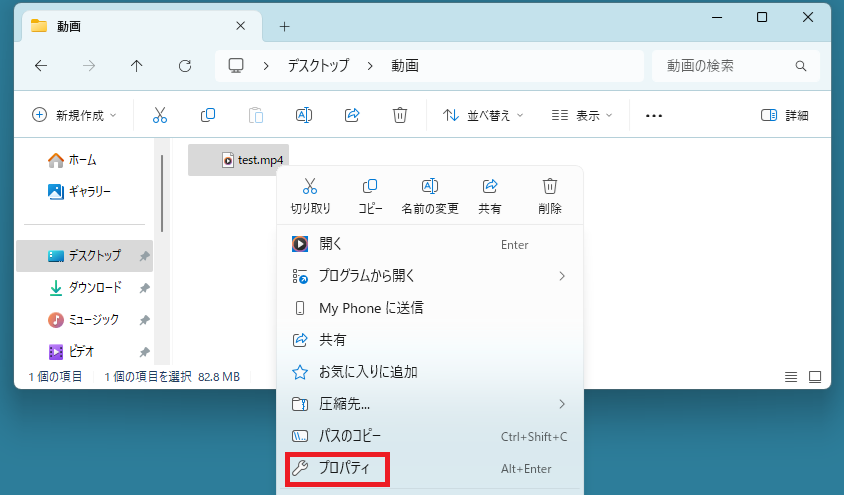Go up one folder level

[x=137, y=66]
